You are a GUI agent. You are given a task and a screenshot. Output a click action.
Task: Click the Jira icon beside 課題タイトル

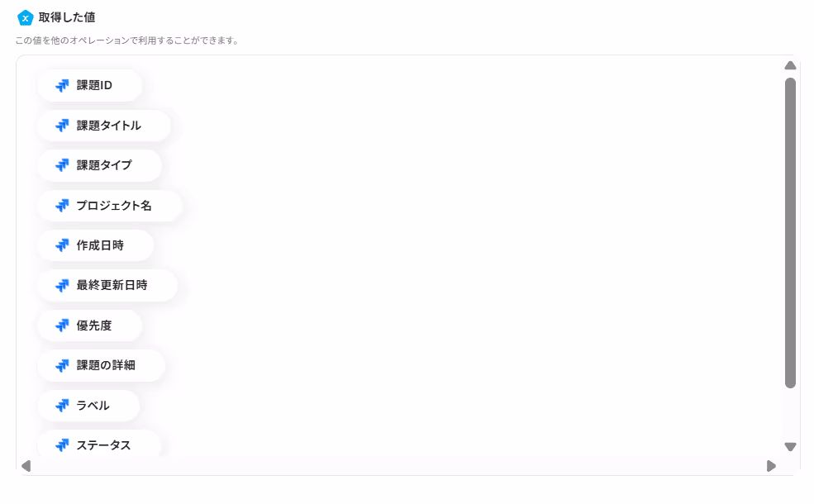[x=62, y=125]
